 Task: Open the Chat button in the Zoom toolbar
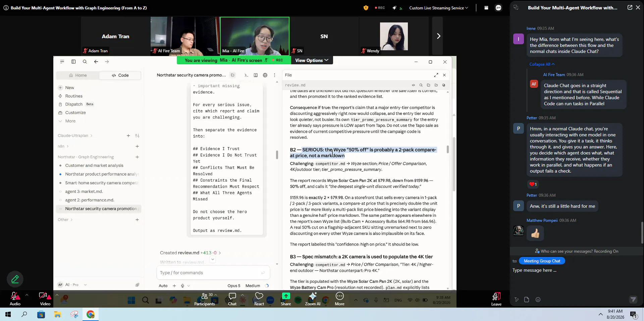(x=232, y=299)
